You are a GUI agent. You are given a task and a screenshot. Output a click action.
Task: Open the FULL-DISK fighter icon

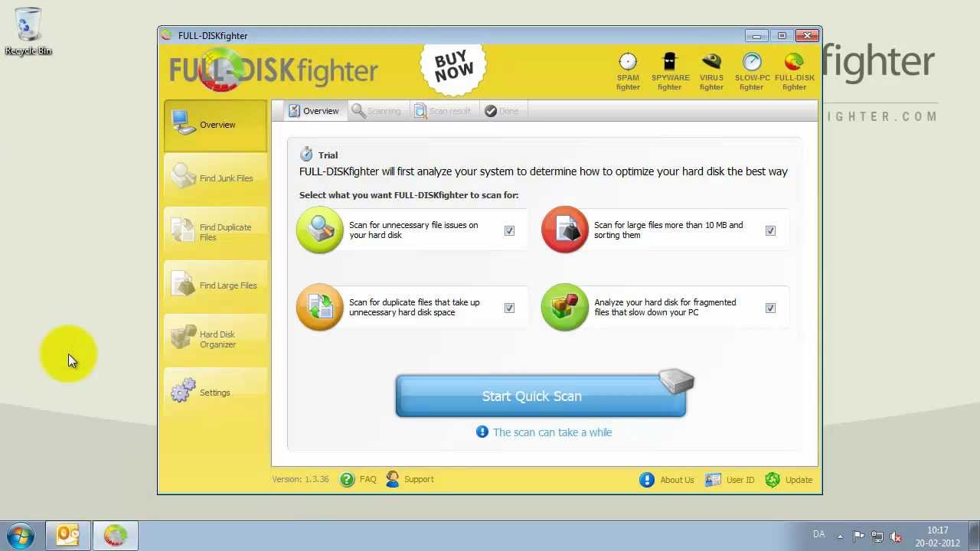pos(794,71)
